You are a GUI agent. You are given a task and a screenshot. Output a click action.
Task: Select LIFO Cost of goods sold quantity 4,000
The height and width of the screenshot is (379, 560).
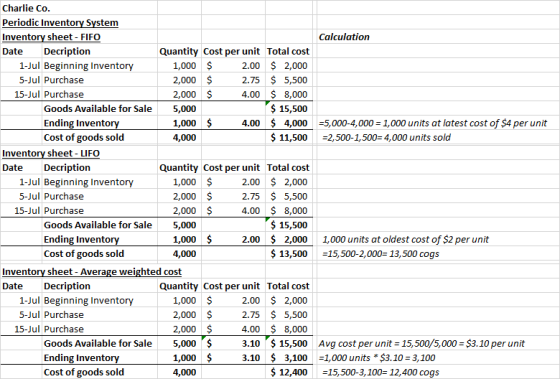click(x=185, y=254)
